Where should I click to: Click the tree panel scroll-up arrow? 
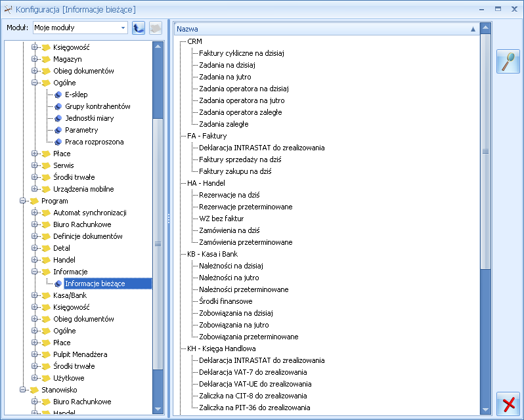pos(158,47)
